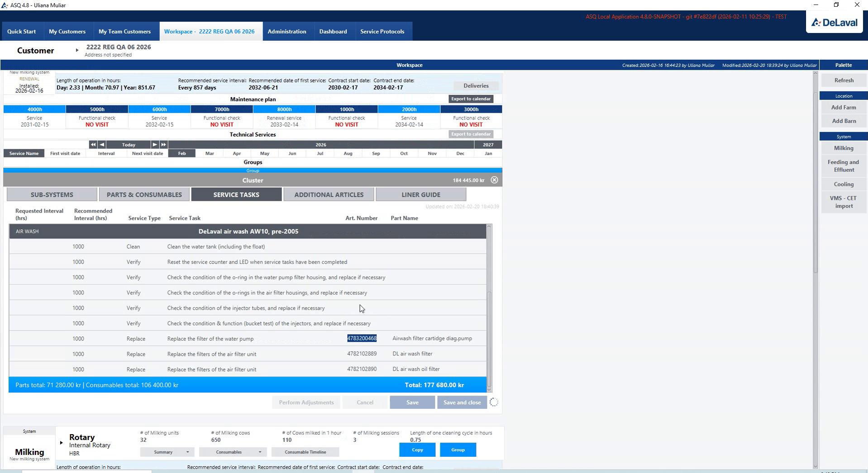Switch to ADDITIONAL ARTICLES tab

coord(329,194)
